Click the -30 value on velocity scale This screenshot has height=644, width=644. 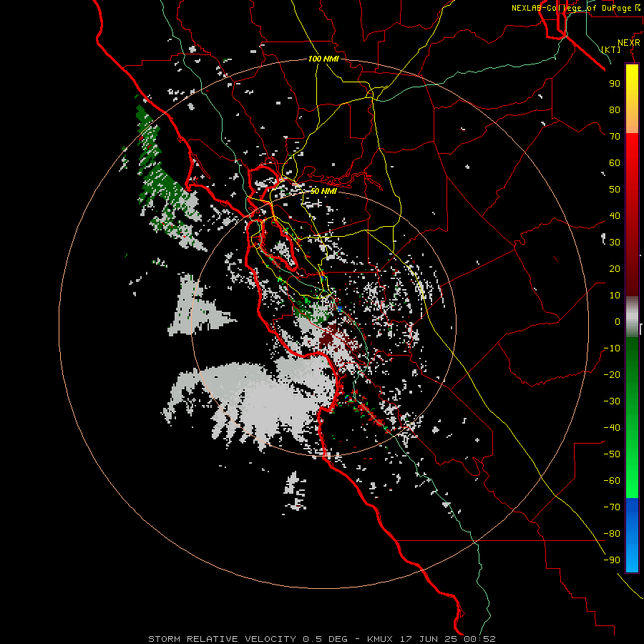612,401
